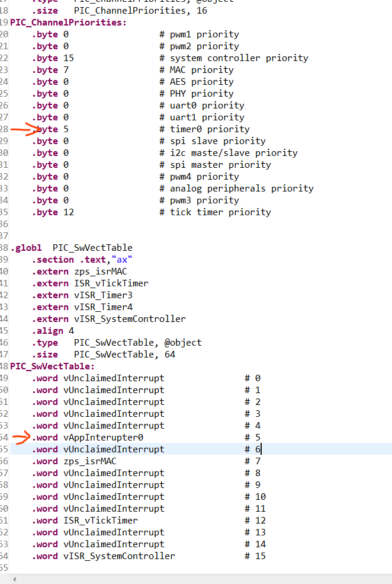392x584 pixels.
Task: Click the '.byte 12' tick timer value
Action: [x=53, y=212]
